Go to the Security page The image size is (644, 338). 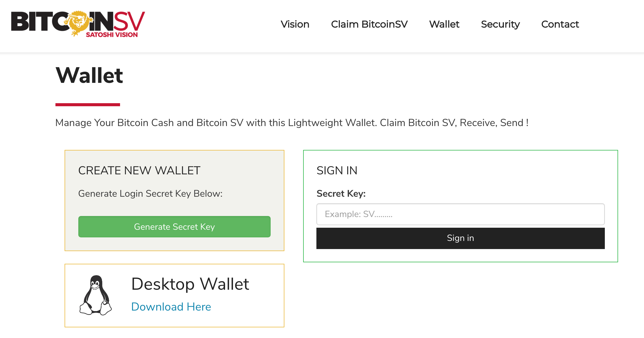coord(500,24)
